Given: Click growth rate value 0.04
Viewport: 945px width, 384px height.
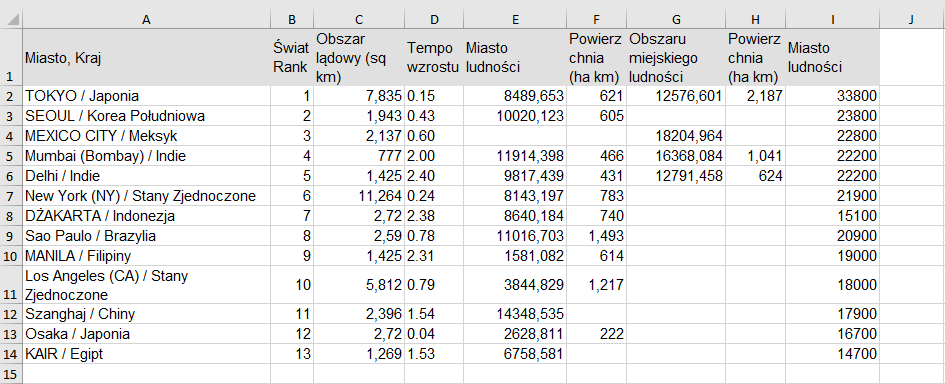Looking at the screenshot, I should click(x=434, y=334).
